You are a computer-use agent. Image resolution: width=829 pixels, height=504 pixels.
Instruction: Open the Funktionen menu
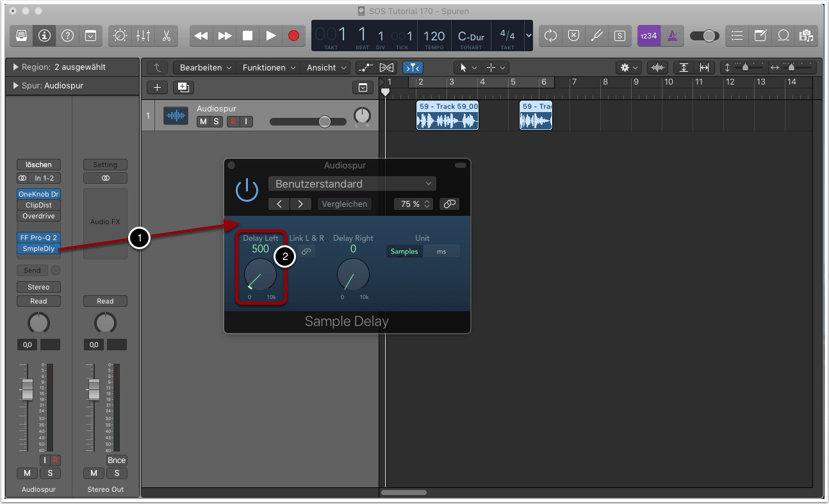pyautogui.click(x=268, y=67)
